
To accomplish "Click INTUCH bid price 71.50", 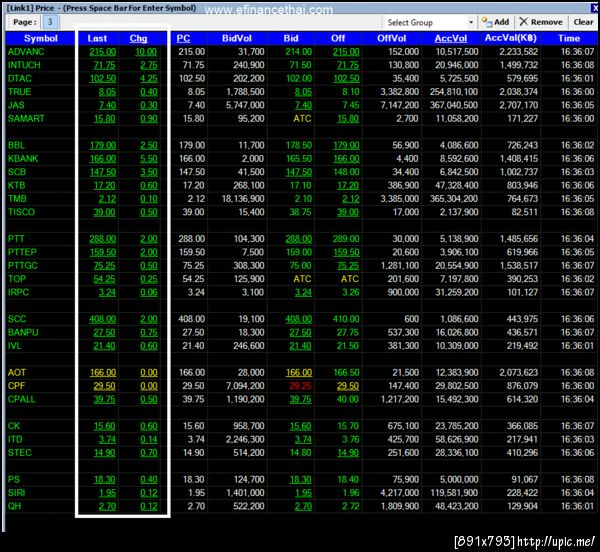I will click(300, 65).
